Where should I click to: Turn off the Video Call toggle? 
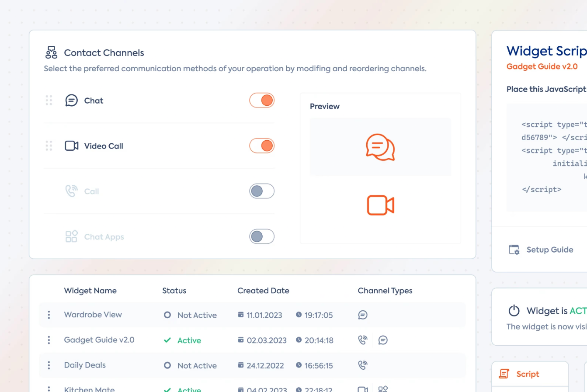pyautogui.click(x=262, y=146)
